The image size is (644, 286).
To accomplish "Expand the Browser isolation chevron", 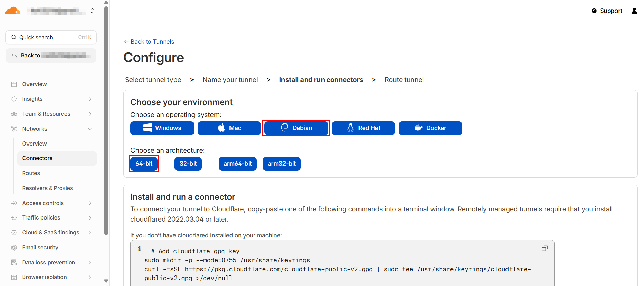I will pos(90,277).
